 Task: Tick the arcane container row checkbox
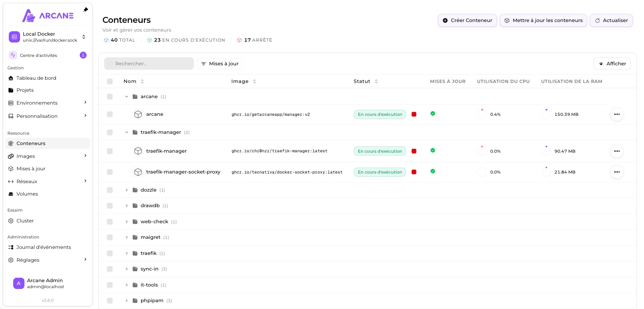110,114
